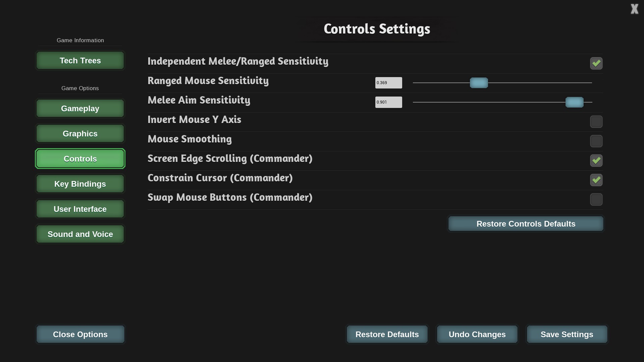Click the Melee Aim Sensitivity value box

[388, 102]
